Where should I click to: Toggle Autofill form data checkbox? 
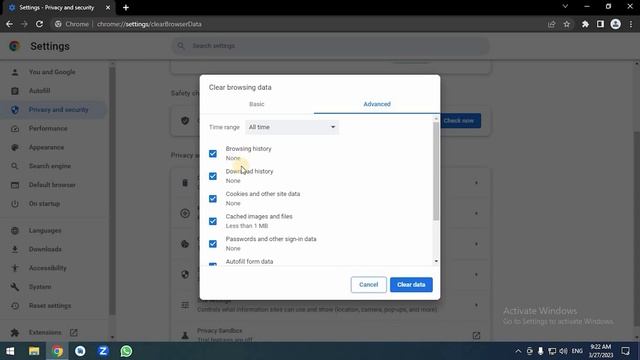[x=213, y=264]
